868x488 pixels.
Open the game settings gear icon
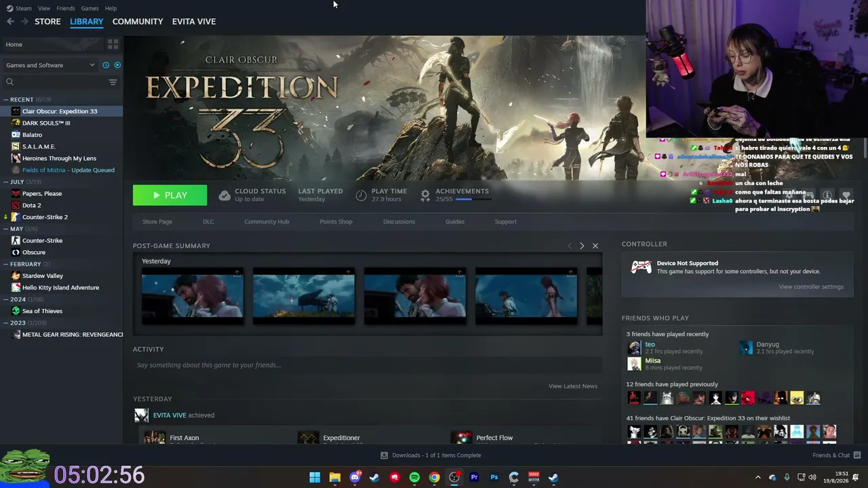[x=789, y=195]
